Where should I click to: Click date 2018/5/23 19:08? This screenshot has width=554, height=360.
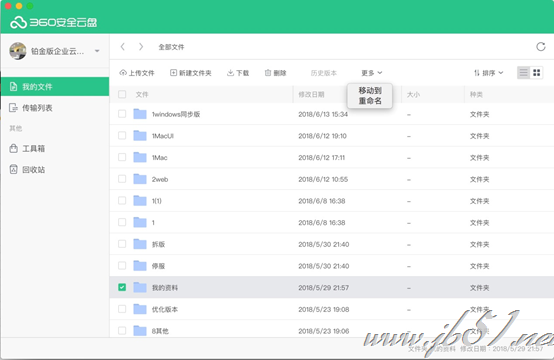(324, 309)
